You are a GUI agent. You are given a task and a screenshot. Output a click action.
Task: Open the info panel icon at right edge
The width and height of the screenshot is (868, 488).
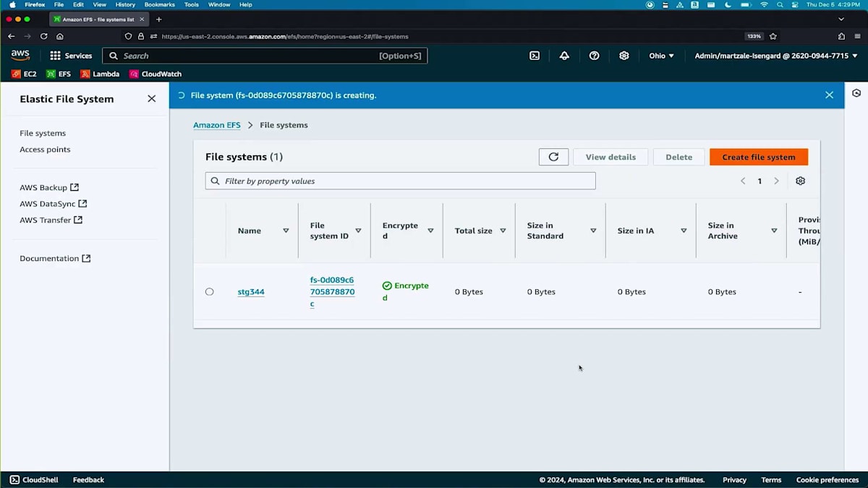(x=856, y=93)
